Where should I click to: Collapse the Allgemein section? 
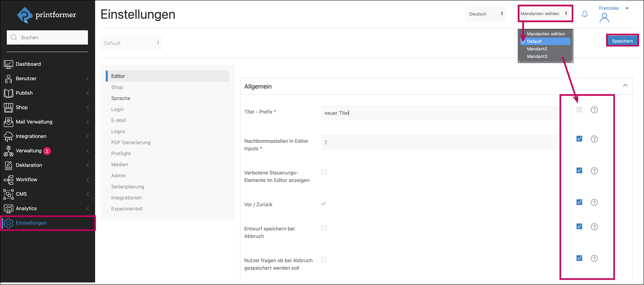(x=625, y=86)
